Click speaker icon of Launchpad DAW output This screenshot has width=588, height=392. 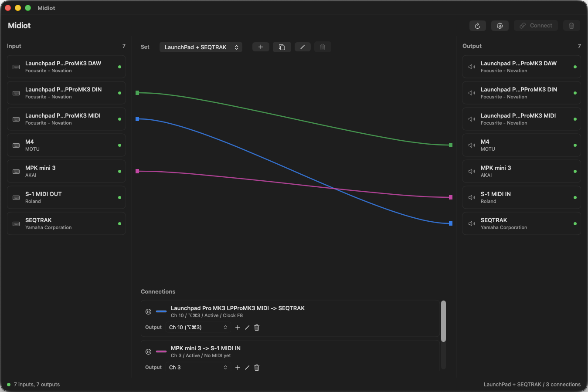click(x=472, y=67)
